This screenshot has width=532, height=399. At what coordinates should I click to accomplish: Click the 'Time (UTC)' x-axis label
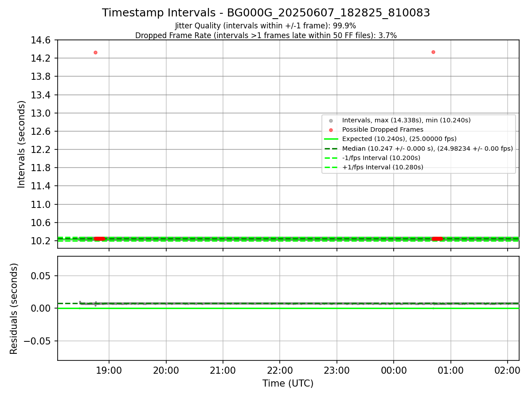288,383
